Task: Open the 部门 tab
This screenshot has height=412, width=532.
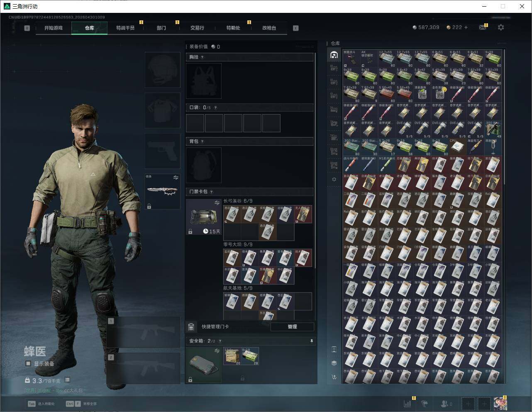Action: [x=161, y=28]
